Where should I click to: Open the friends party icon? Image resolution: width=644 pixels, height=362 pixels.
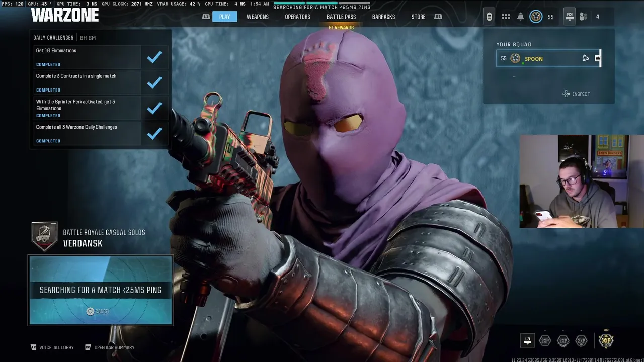(583, 17)
